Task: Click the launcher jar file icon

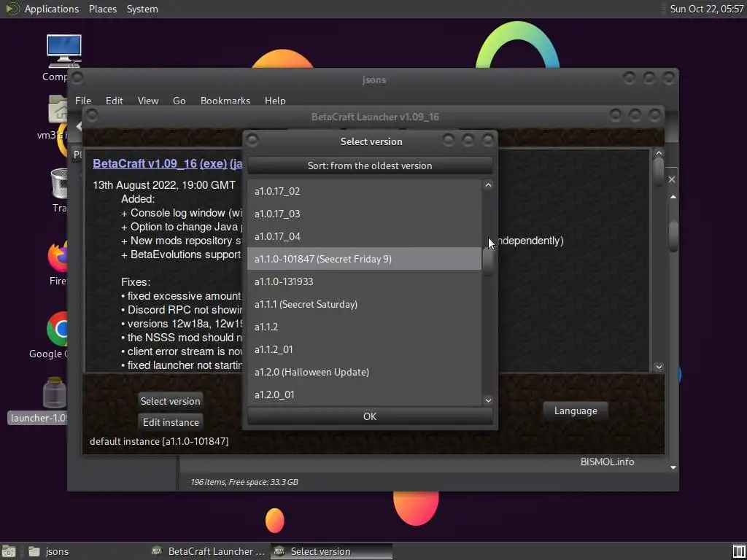Action: [x=54, y=393]
